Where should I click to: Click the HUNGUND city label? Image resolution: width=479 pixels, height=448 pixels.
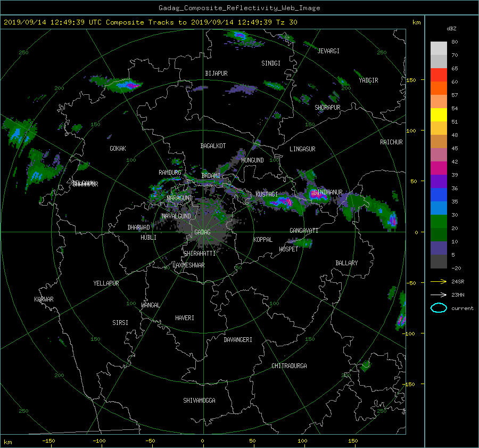[x=252, y=160]
